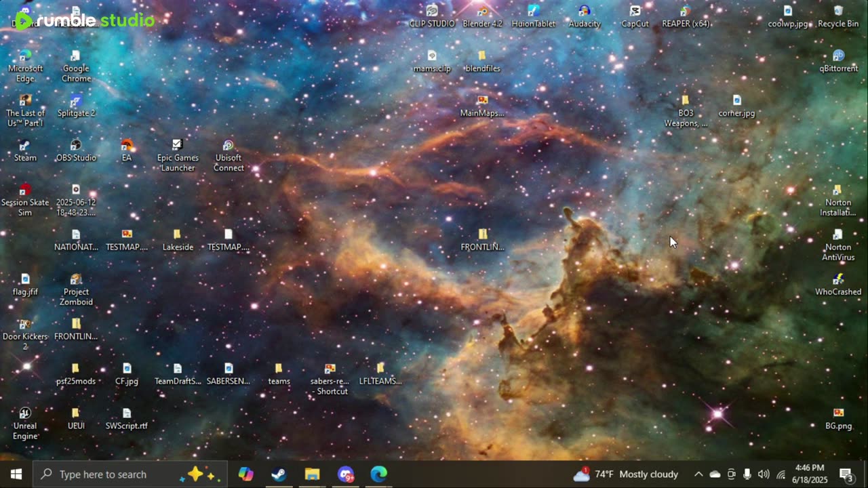Select the Steam desktop shortcut

(25, 150)
